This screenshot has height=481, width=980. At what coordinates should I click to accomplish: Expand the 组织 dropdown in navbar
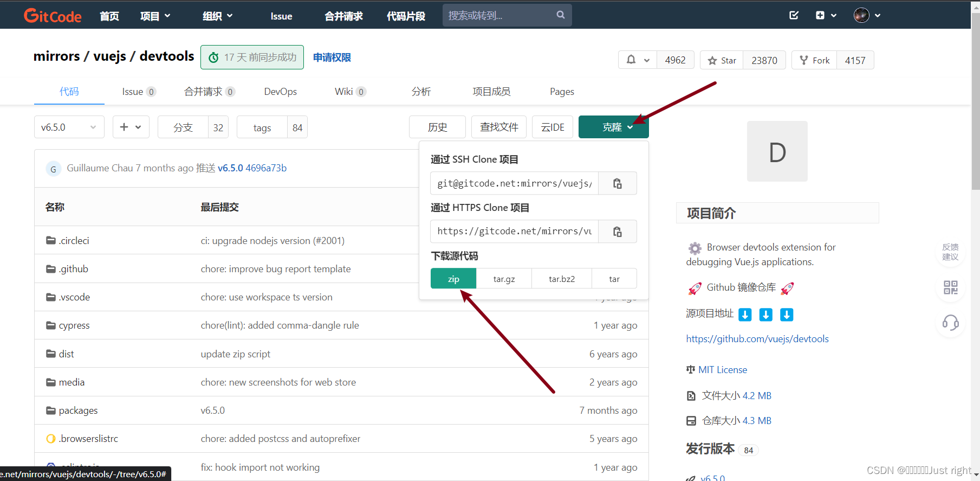218,16
